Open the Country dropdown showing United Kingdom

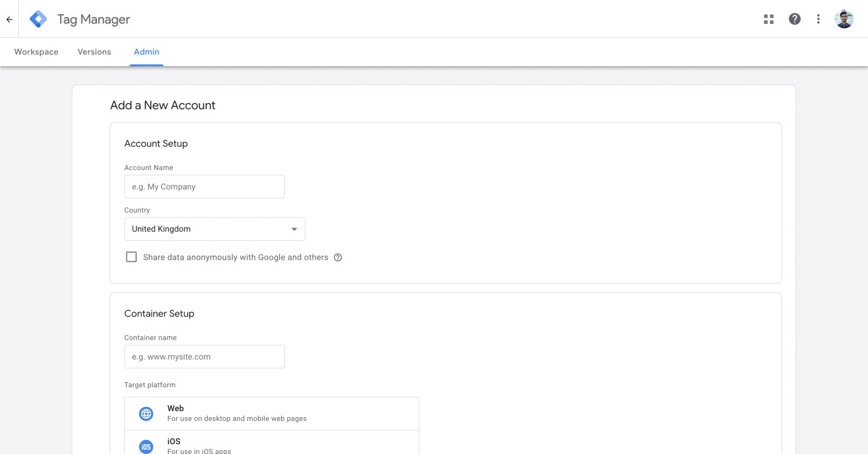[x=215, y=229]
